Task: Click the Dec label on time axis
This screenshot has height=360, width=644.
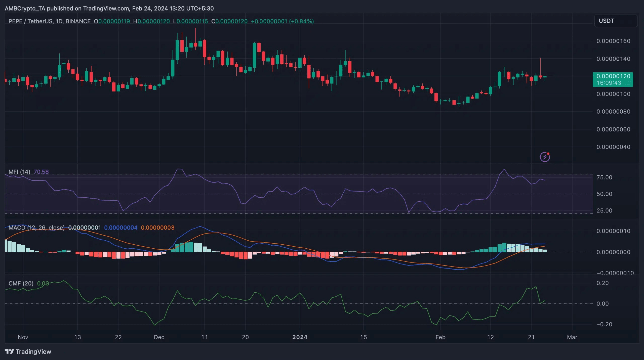Action: coord(159,337)
